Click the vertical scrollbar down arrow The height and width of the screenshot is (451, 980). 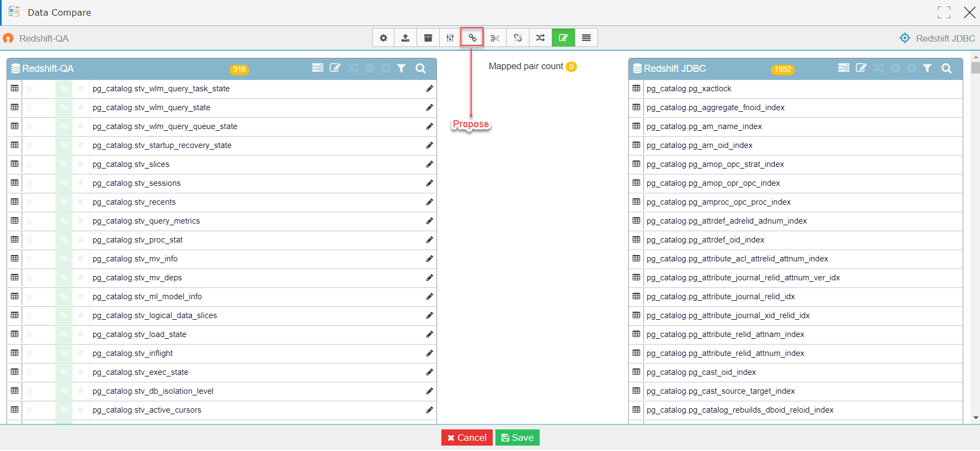pos(975,418)
